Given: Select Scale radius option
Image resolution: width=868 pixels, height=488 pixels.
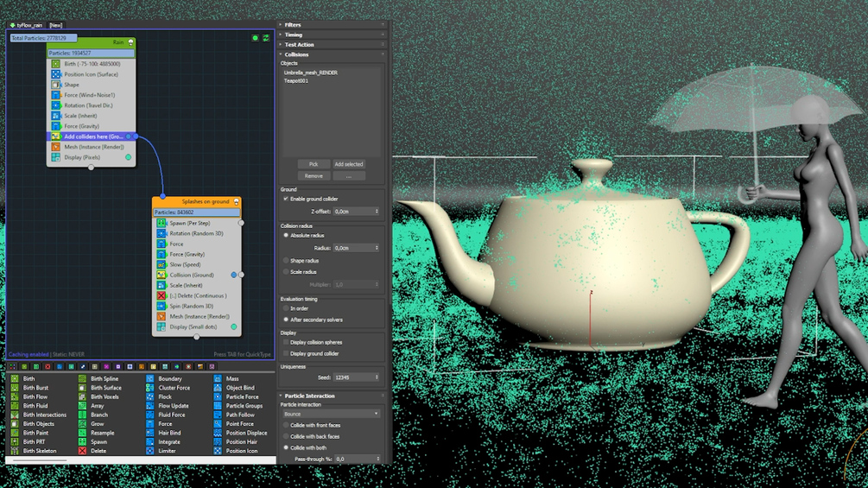Looking at the screenshot, I should [286, 272].
